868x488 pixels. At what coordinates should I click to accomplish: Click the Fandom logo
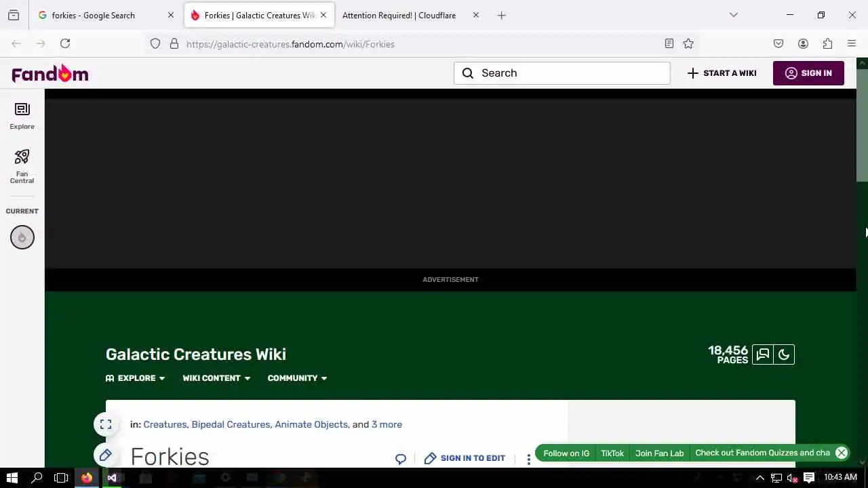50,73
